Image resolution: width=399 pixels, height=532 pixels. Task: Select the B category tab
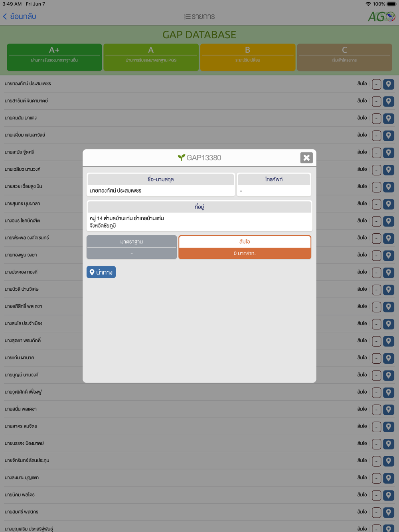tap(248, 57)
